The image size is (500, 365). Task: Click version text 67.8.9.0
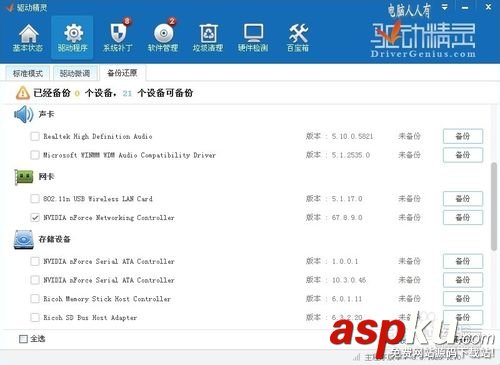click(x=347, y=218)
